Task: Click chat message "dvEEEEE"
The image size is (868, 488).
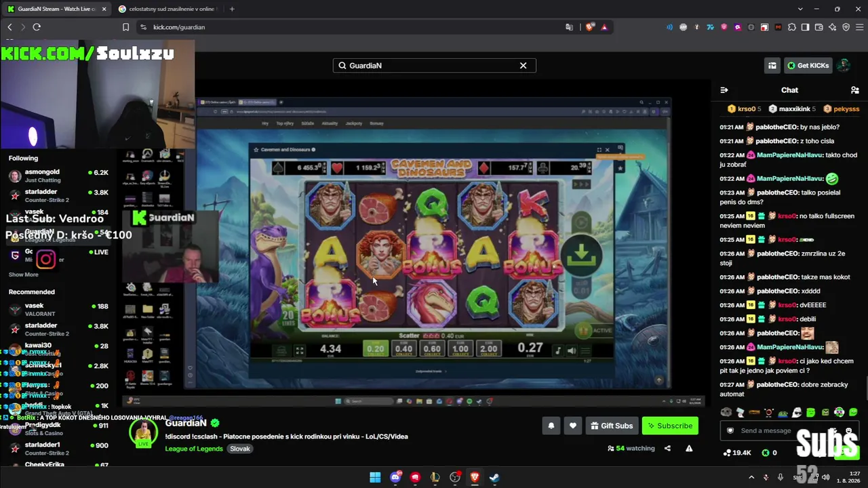Action: [789, 305]
